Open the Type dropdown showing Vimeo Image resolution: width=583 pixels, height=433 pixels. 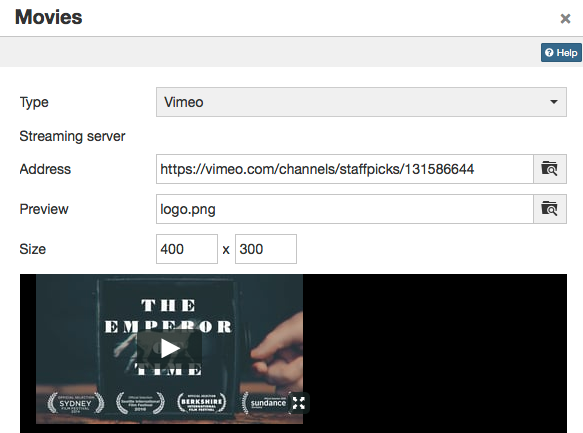pyautogui.click(x=361, y=102)
